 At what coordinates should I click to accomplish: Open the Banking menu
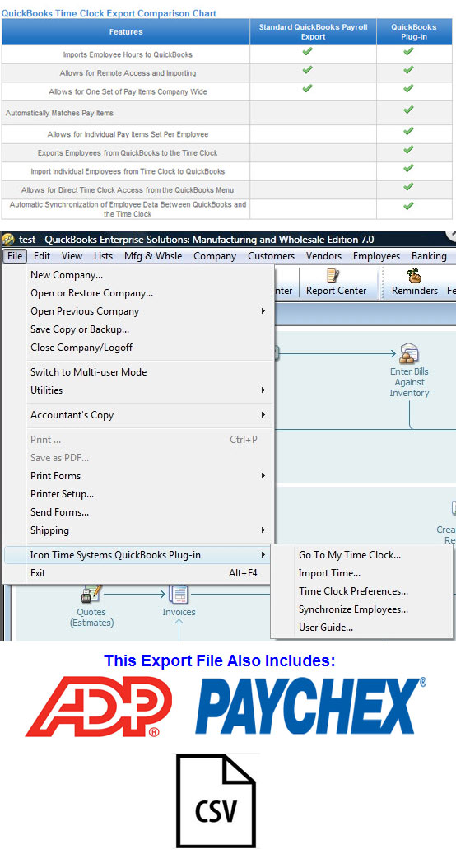(x=429, y=256)
